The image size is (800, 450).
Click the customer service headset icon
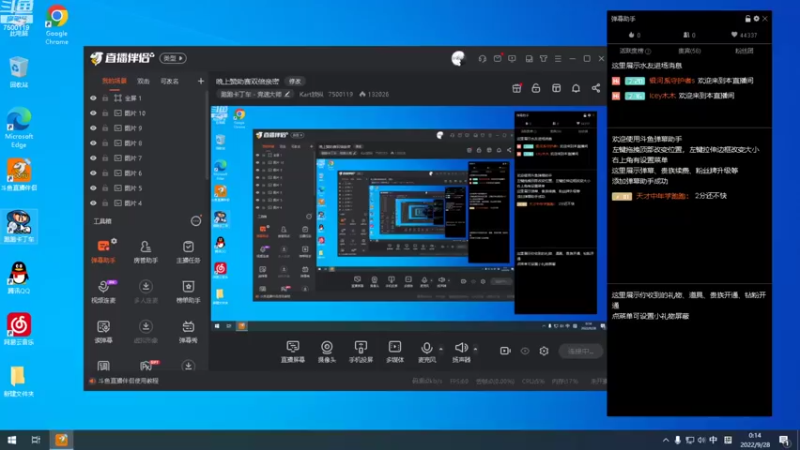(482, 59)
